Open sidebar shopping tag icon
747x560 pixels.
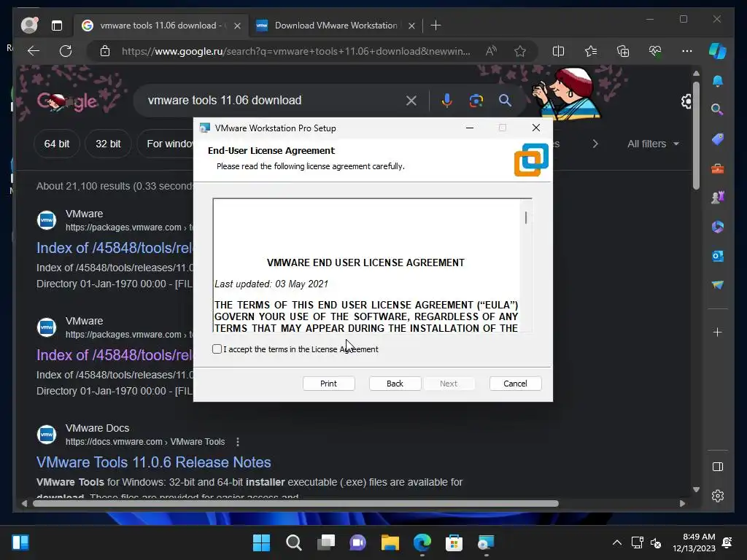click(718, 139)
